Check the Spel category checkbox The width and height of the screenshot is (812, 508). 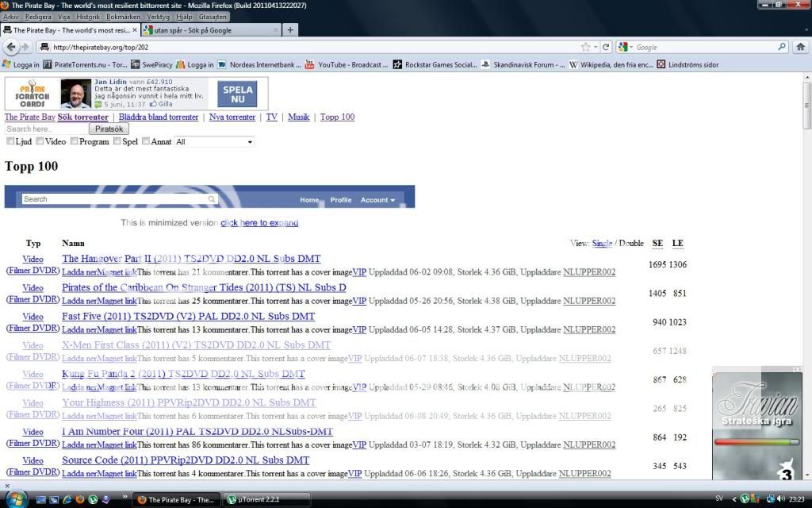pyautogui.click(x=117, y=141)
